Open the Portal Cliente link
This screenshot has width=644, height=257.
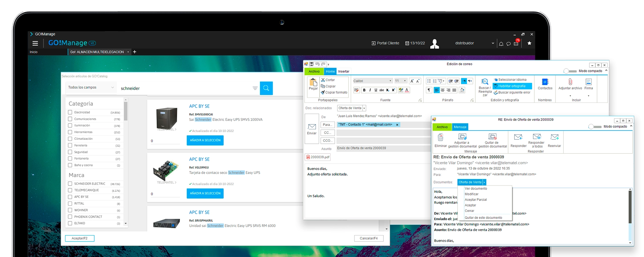point(385,43)
